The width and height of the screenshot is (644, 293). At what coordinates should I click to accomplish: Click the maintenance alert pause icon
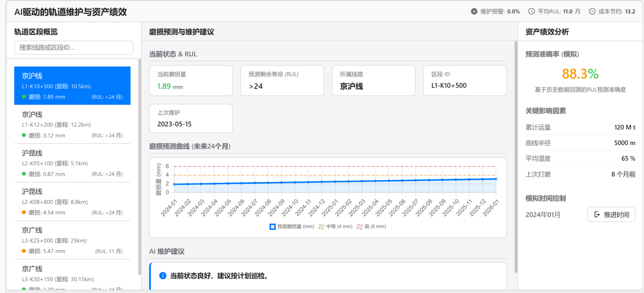coord(474,11)
